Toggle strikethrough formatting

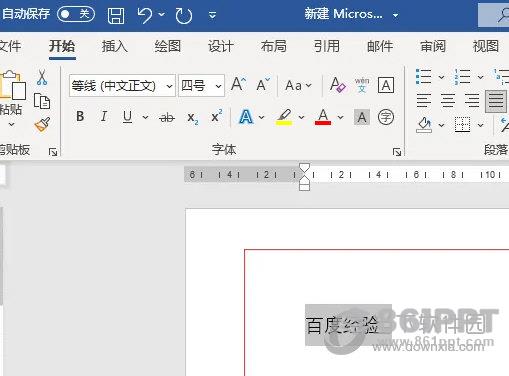[167, 117]
